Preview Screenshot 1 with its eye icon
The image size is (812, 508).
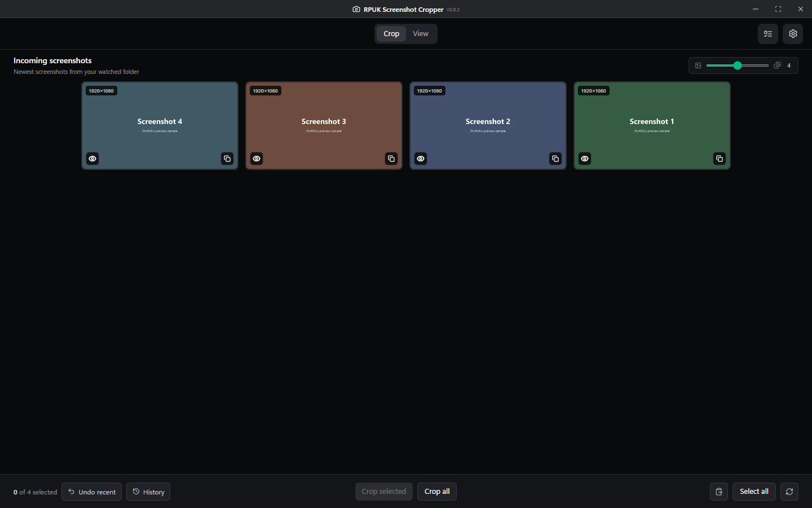tap(585, 159)
